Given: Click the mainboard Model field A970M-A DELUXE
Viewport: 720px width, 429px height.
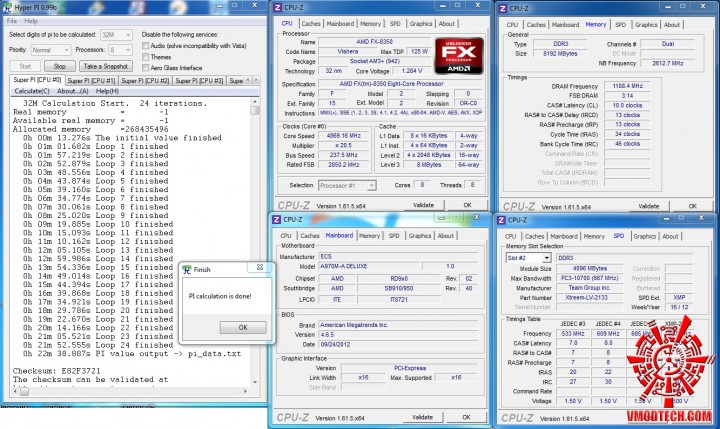Looking at the screenshot, I should tap(369, 266).
